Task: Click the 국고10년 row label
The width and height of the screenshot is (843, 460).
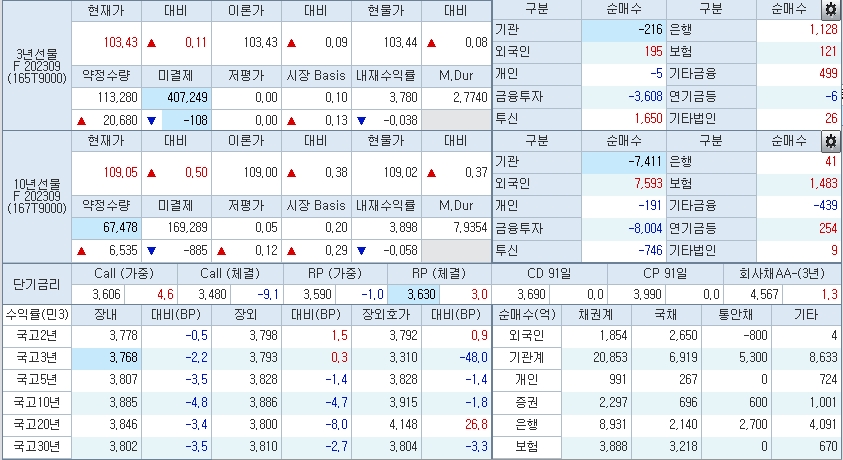Action: coord(36,402)
